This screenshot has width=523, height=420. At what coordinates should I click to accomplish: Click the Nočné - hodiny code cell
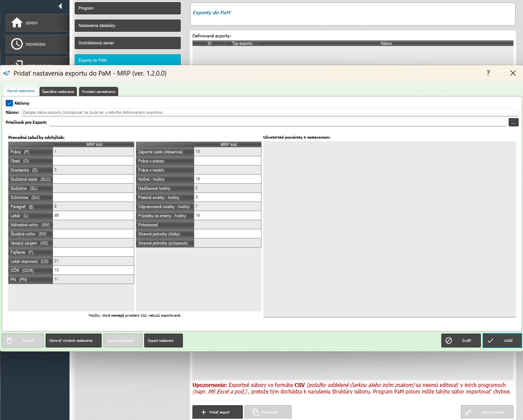[x=227, y=179]
